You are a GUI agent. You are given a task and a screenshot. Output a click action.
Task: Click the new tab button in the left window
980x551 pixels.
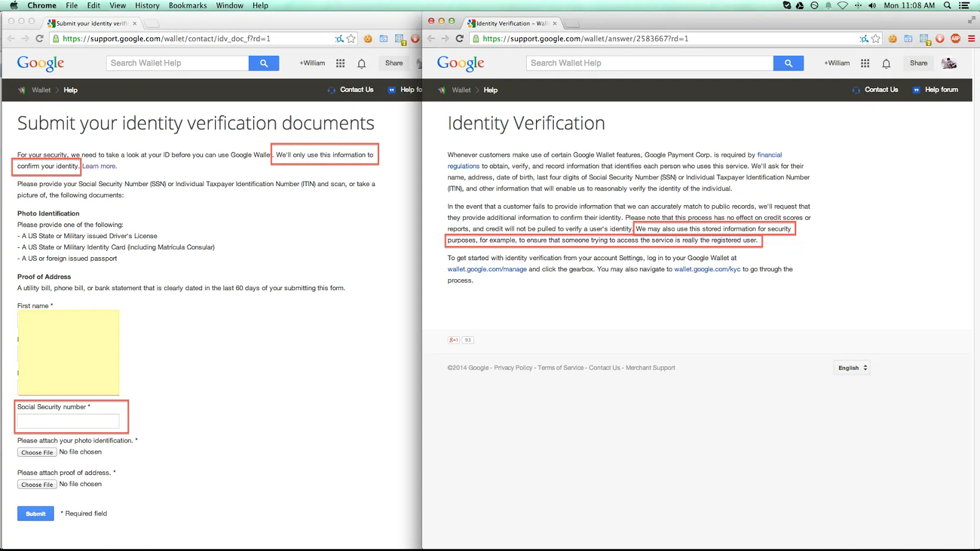(152, 23)
